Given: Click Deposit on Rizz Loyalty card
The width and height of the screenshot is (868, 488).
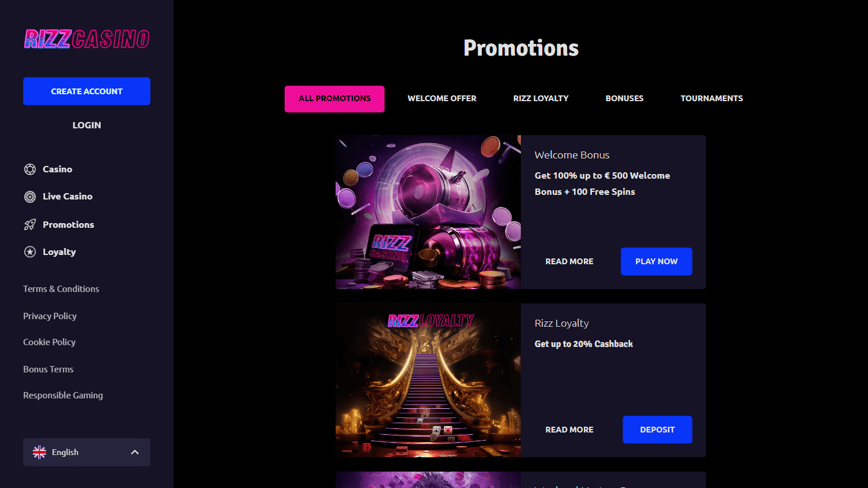Looking at the screenshot, I should click(x=657, y=430).
